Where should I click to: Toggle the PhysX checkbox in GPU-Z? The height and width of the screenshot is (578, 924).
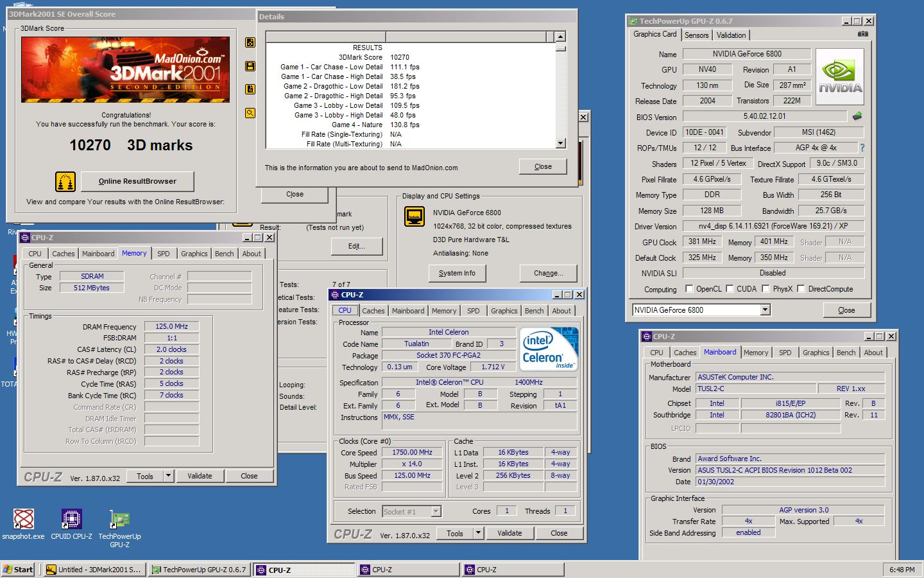[x=766, y=289]
